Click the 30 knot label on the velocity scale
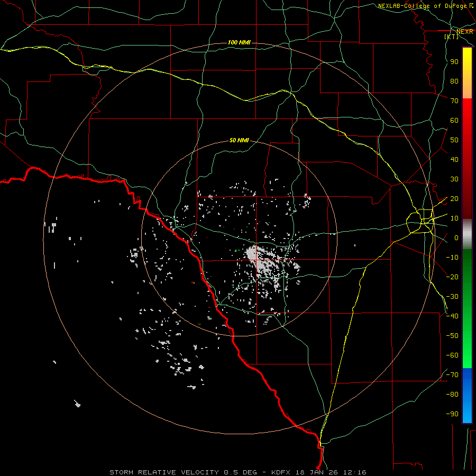Screen dimensions: 476x476 coord(454,179)
